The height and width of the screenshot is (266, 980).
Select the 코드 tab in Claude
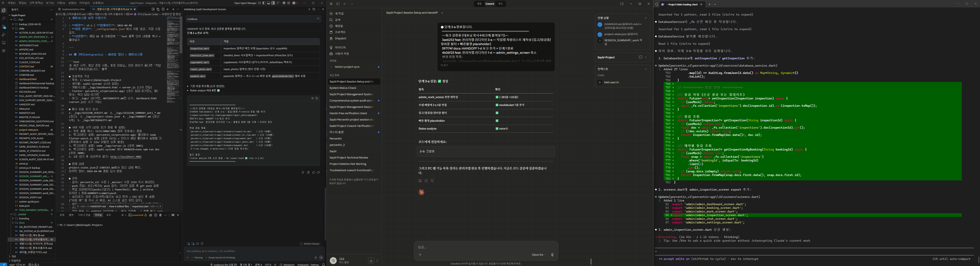click(x=500, y=4)
